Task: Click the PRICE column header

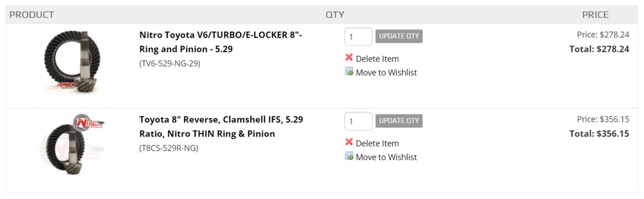Action: (x=595, y=15)
